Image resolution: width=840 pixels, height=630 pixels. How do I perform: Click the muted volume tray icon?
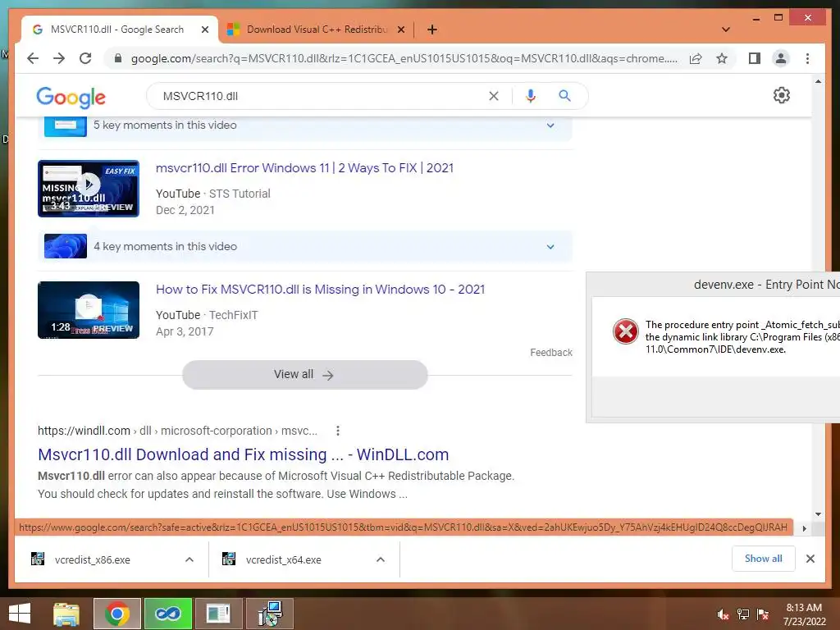pyautogui.click(x=723, y=615)
